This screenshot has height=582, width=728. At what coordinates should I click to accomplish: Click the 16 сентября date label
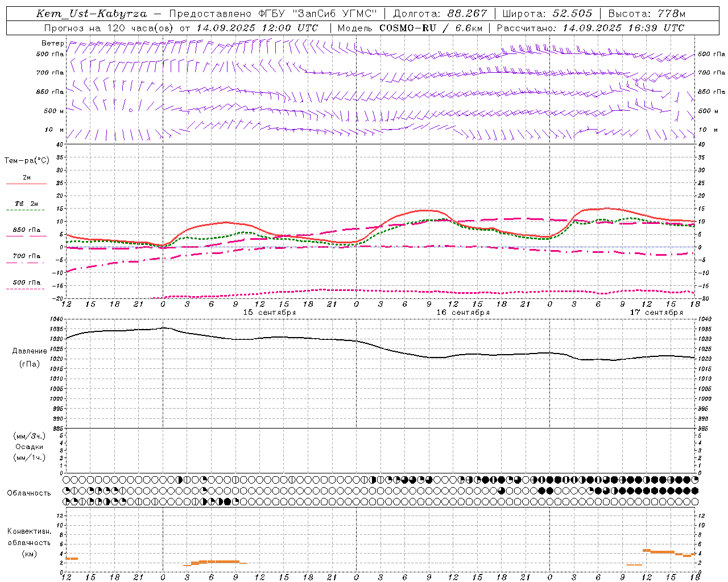coord(463,313)
